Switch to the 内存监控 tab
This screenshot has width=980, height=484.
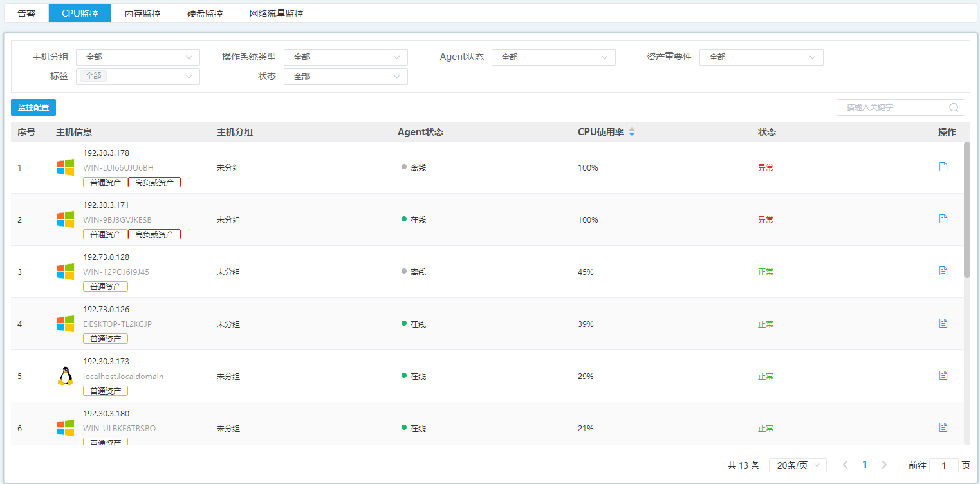pos(142,14)
